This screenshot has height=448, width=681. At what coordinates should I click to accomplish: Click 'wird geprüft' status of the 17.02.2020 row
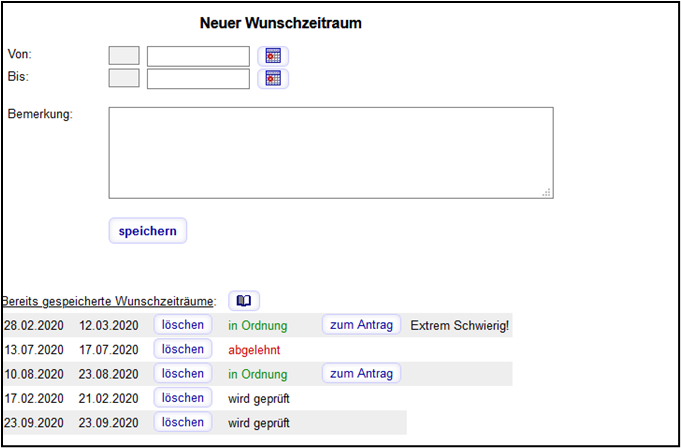click(x=259, y=399)
